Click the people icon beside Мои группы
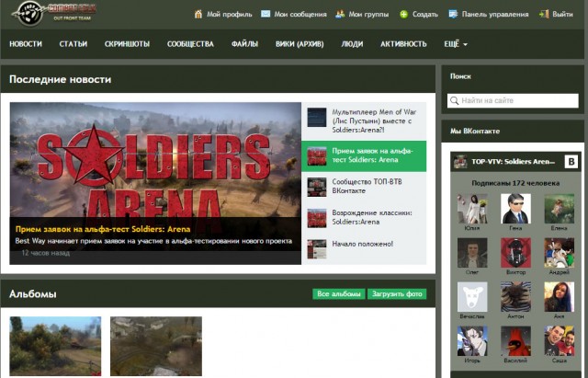This screenshot has width=588, height=378. 340,15
